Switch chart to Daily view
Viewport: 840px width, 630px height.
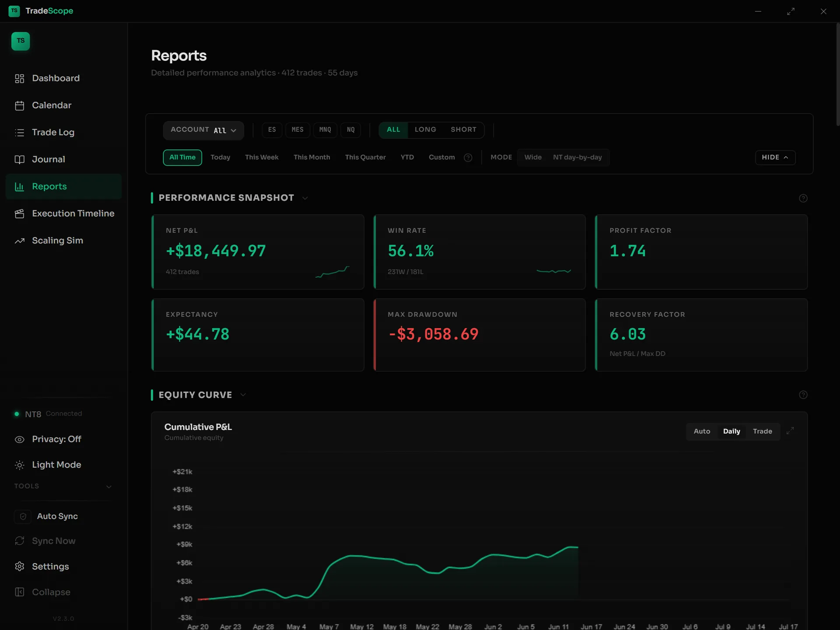point(731,431)
